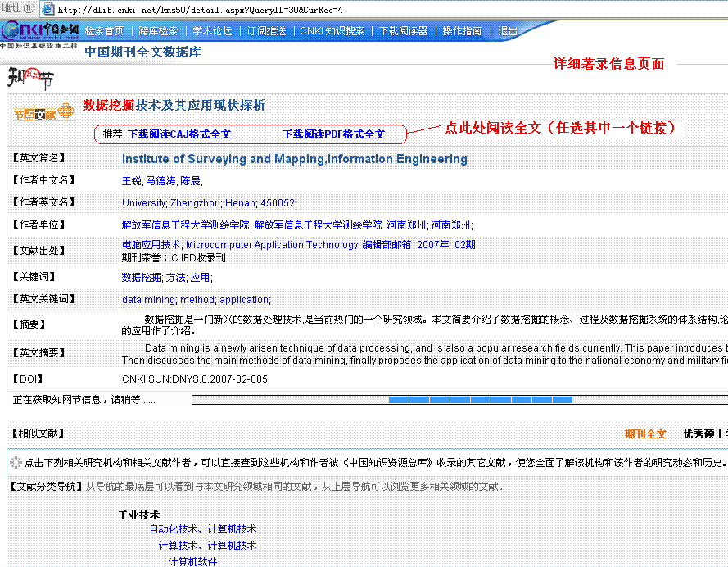This screenshot has height=567, width=728.
Task: Click the 工业技术 category heading
Action: click(139, 515)
